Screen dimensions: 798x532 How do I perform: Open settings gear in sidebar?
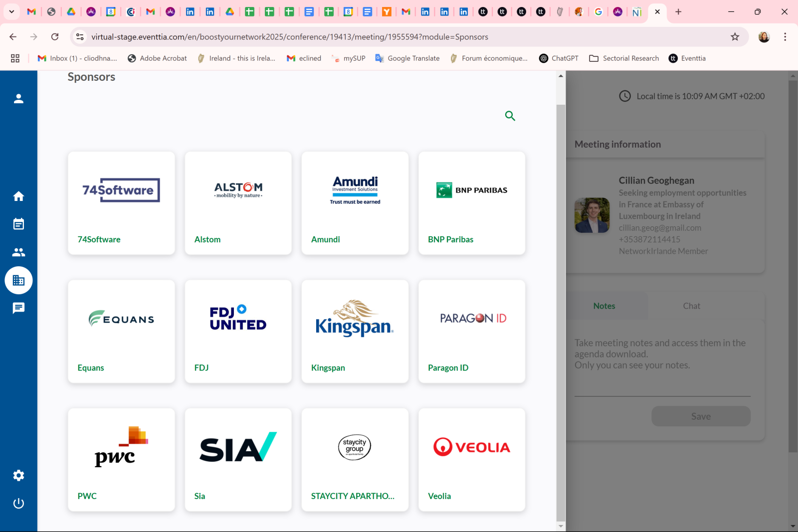[18, 476]
